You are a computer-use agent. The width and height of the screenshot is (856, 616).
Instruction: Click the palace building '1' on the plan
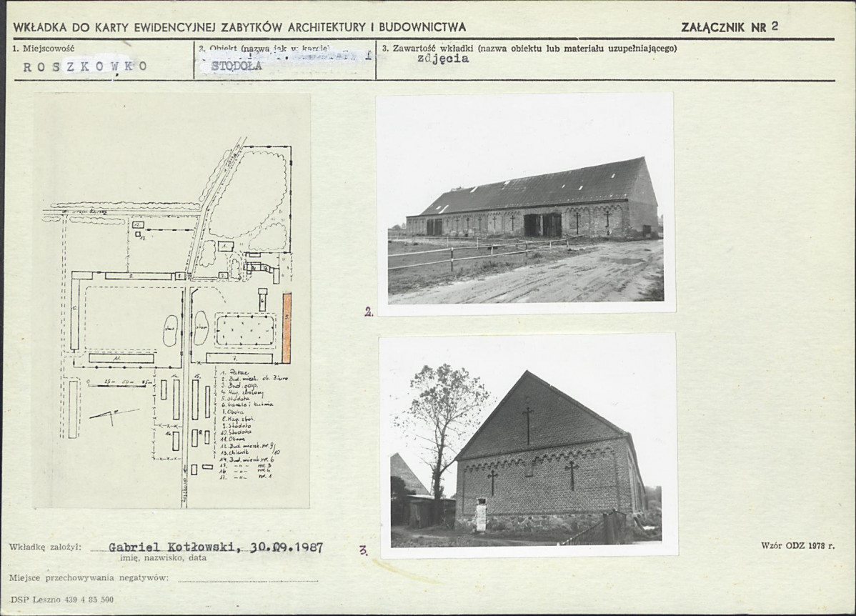coord(226,247)
